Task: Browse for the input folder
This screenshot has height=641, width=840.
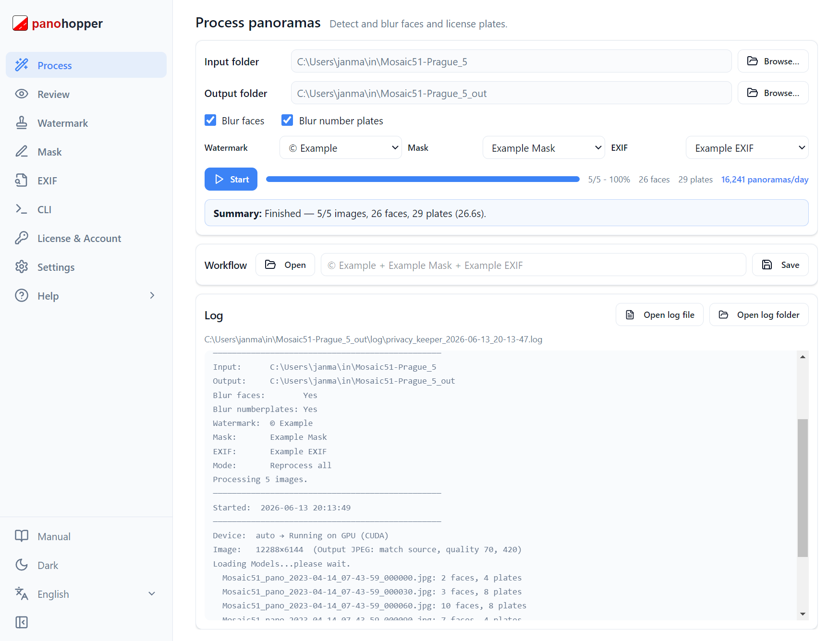Action: pos(773,61)
